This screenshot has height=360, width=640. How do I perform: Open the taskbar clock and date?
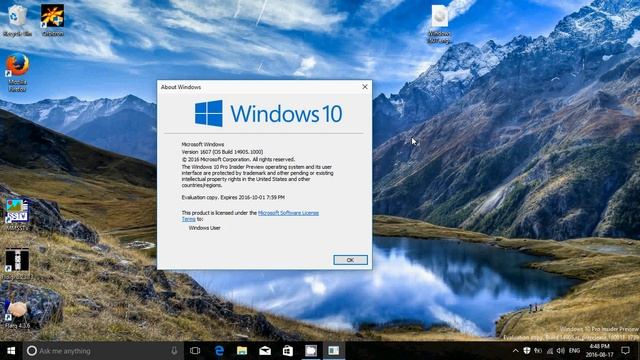600,351
